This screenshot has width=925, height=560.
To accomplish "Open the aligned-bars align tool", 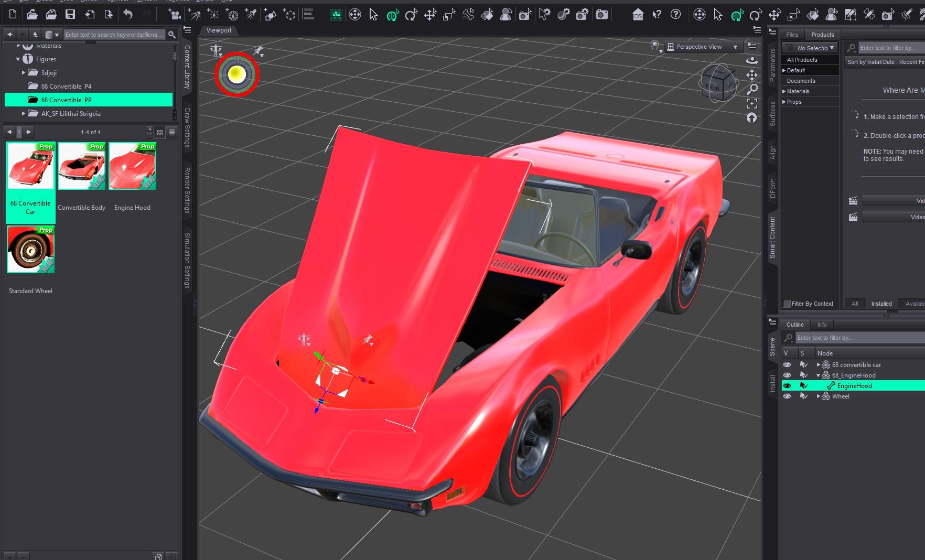I will (308, 14).
